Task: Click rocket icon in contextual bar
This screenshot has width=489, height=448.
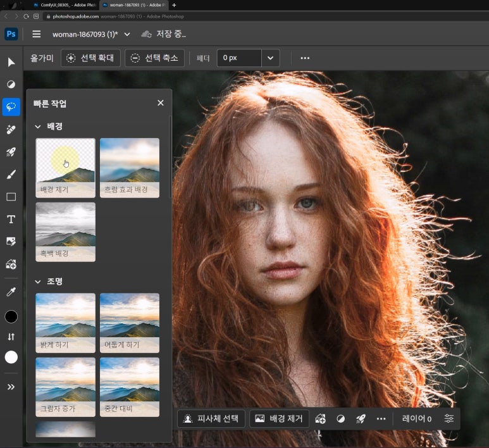Action: [361, 419]
